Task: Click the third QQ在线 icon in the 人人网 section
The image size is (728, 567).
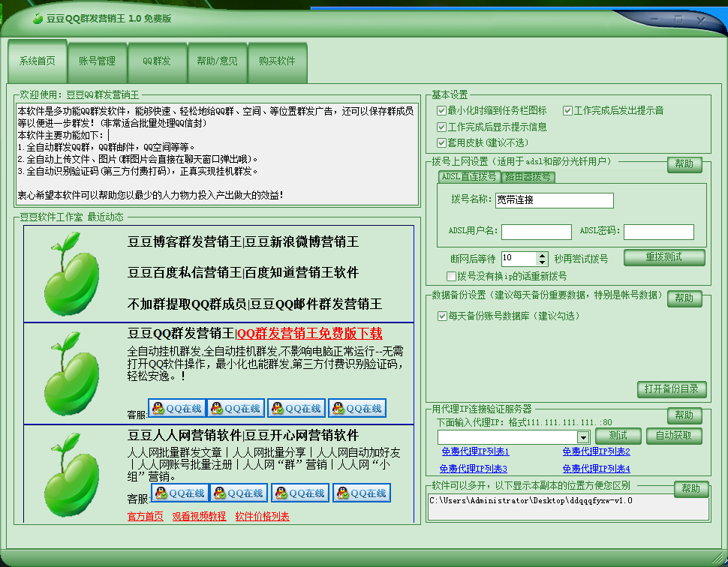Action: coord(300,493)
